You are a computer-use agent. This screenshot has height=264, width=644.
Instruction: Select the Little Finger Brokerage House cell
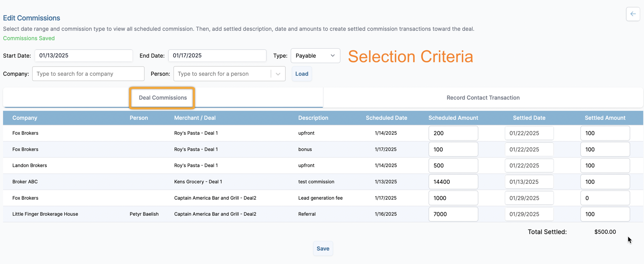45,214
